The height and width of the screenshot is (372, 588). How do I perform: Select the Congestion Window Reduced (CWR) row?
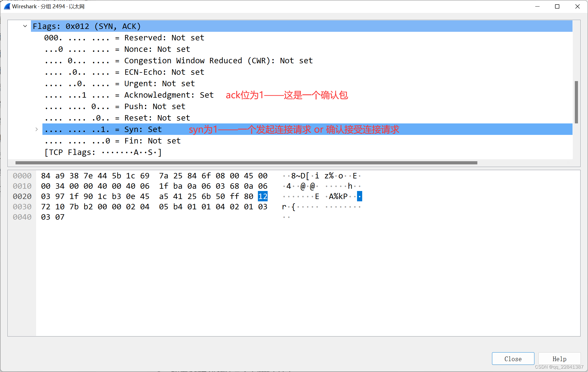pyautogui.click(x=307, y=60)
